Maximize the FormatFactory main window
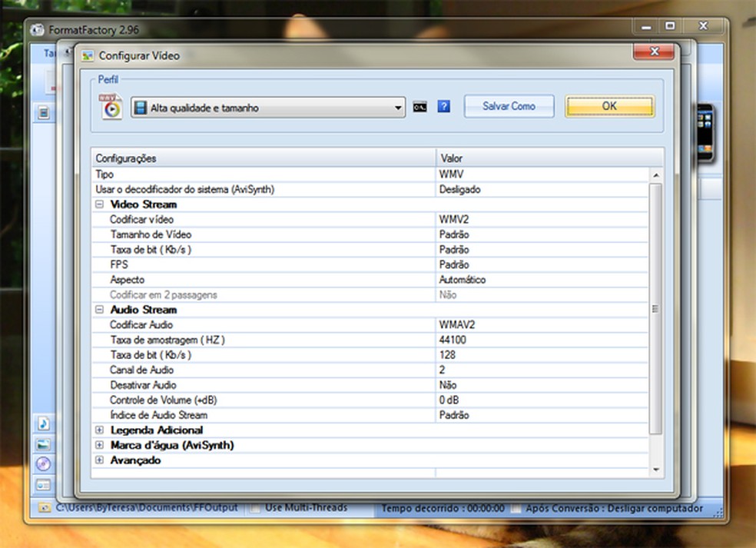The height and width of the screenshot is (548, 756). 670,26
